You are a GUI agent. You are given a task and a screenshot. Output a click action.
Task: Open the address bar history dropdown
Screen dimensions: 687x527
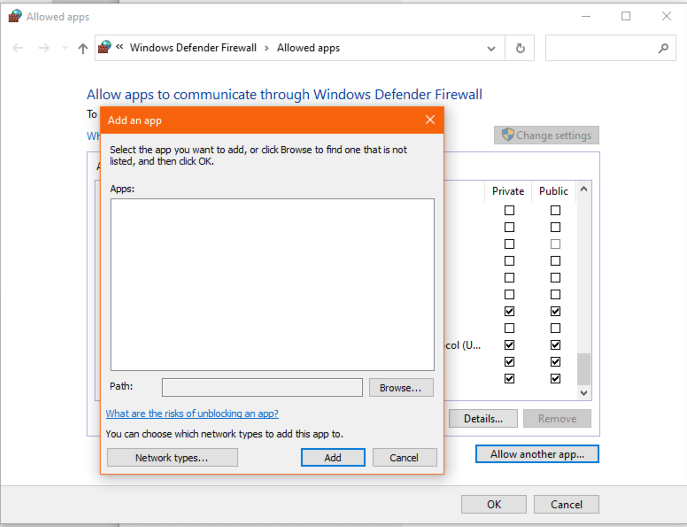[x=491, y=48]
